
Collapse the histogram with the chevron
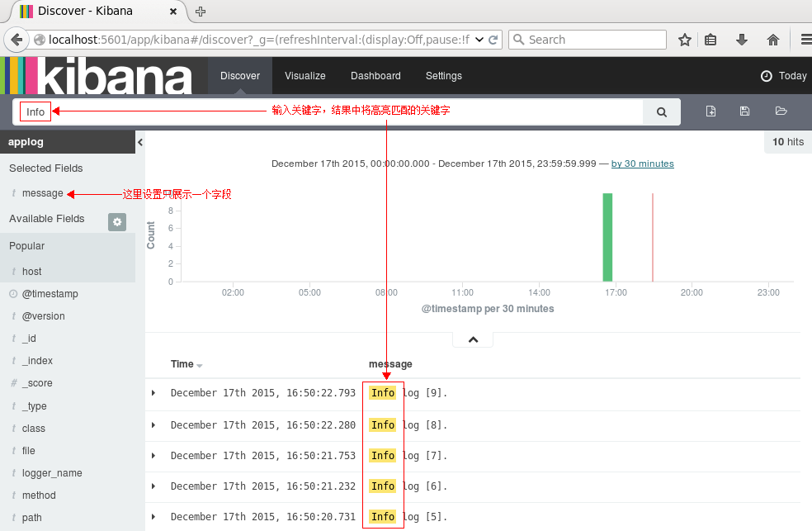472,338
